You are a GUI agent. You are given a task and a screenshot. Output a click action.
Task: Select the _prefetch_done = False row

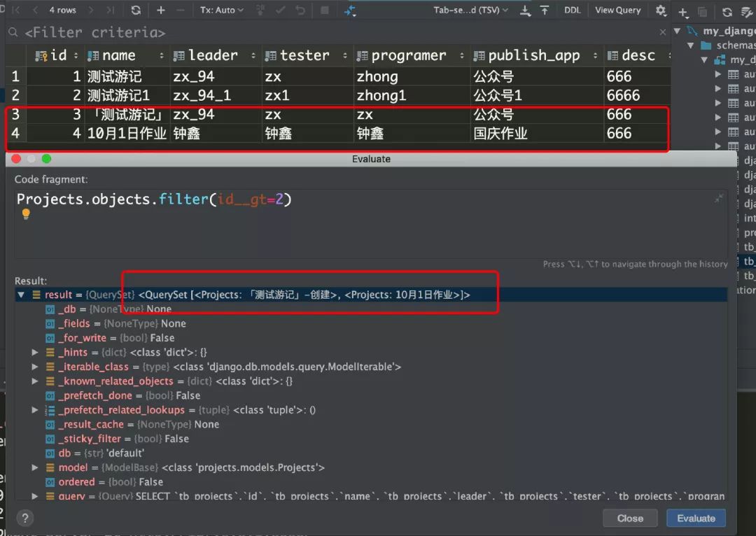point(371,396)
